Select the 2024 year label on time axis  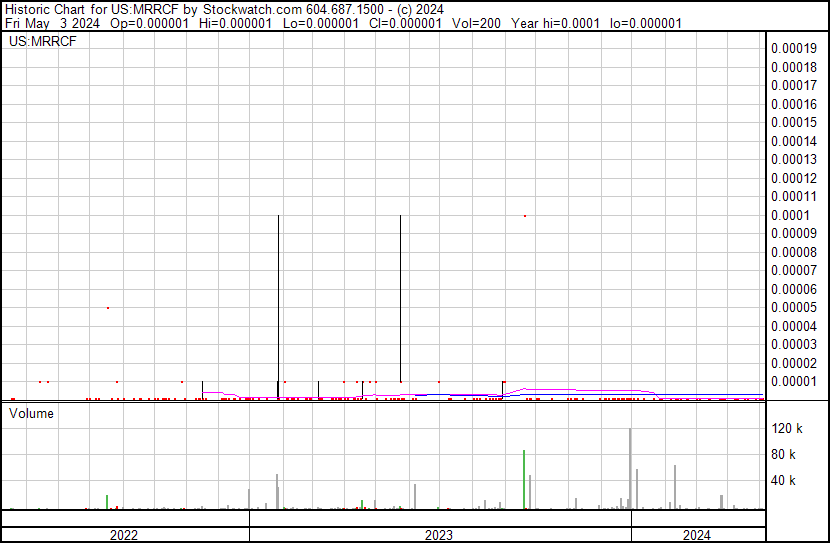point(697,535)
